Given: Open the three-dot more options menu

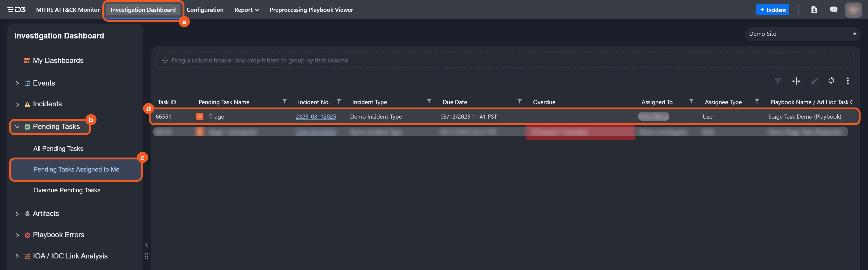Looking at the screenshot, I should tap(847, 81).
